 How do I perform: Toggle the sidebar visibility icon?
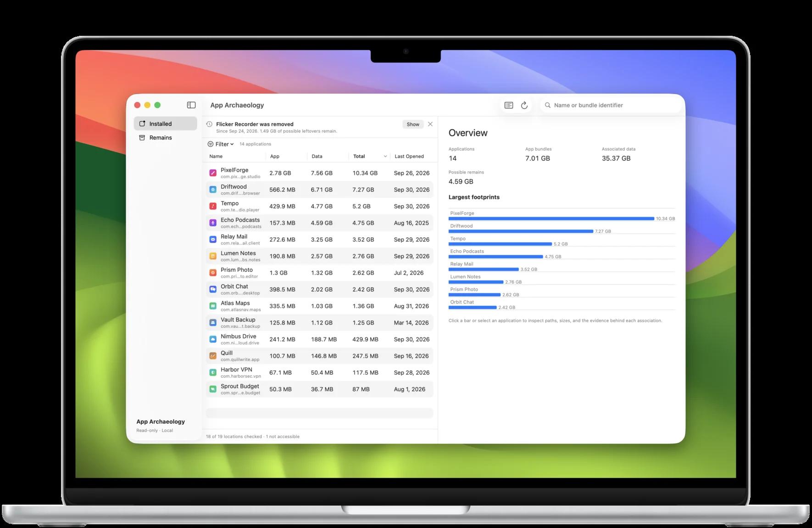pyautogui.click(x=191, y=105)
